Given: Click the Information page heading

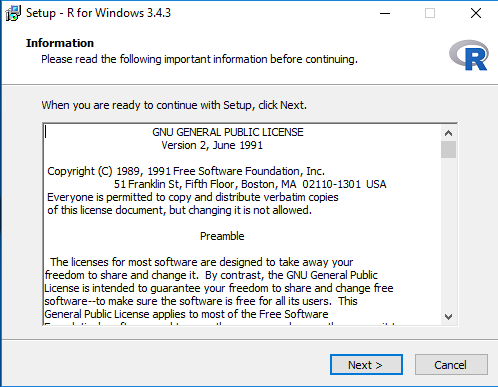Looking at the screenshot, I should (60, 43).
